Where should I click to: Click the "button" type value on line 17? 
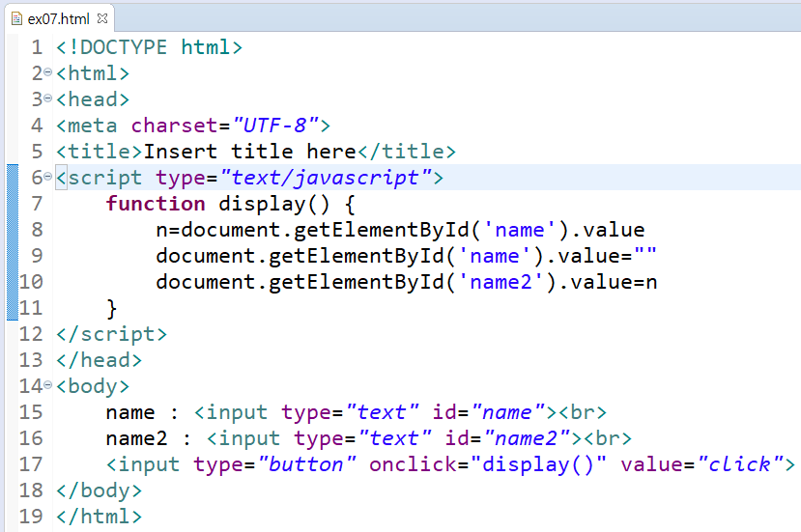pyautogui.click(x=307, y=464)
